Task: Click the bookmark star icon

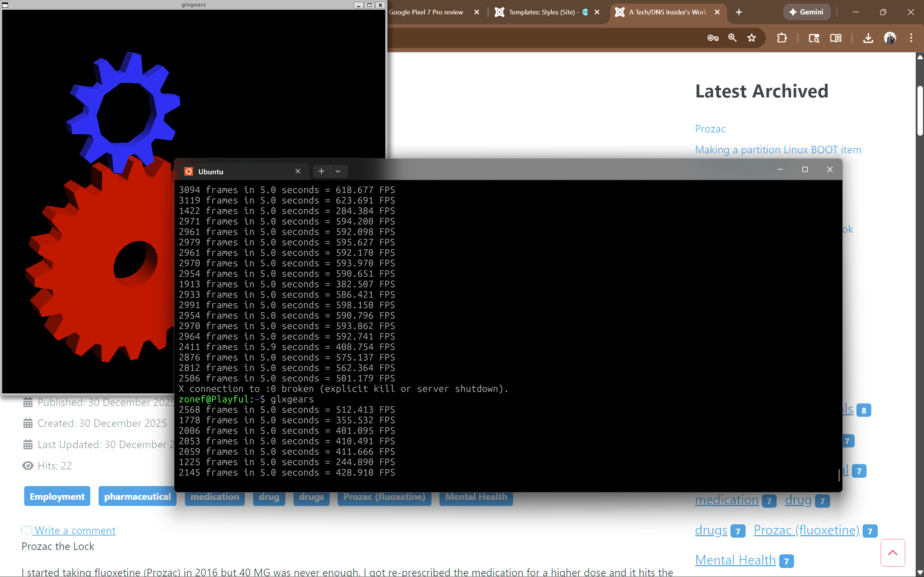Action: point(751,38)
